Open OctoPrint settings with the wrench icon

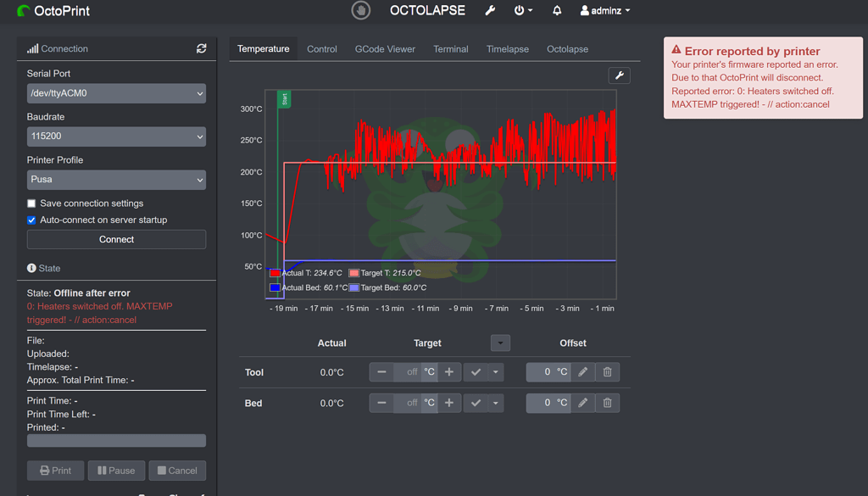pyautogui.click(x=490, y=11)
